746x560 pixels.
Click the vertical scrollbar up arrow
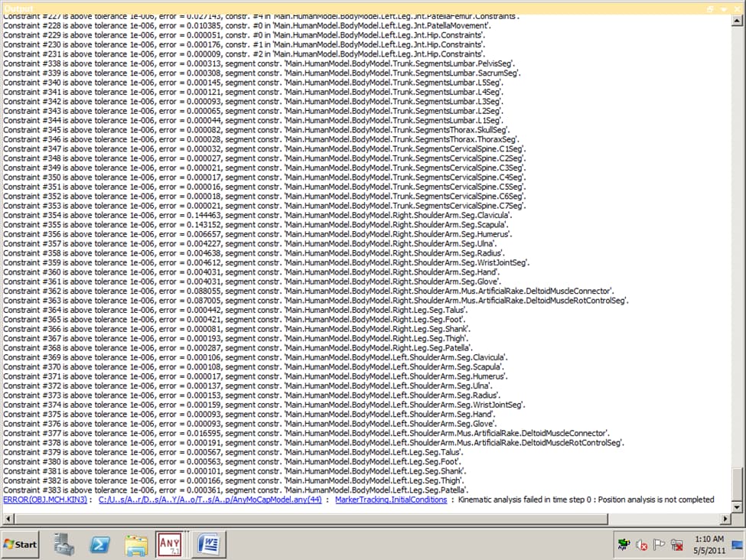click(x=738, y=22)
